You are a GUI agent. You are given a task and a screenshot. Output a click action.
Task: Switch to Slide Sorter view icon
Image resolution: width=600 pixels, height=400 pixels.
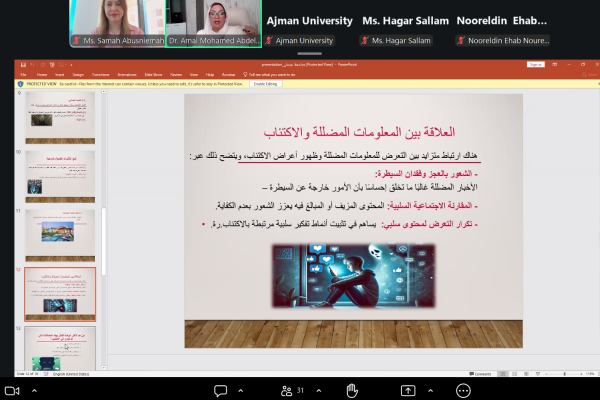tap(514, 374)
